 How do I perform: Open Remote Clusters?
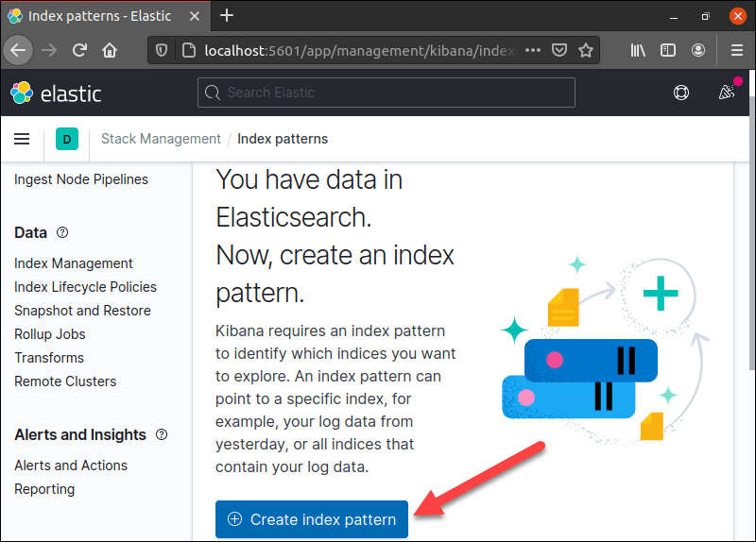pyautogui.click(x=65, y=381)
